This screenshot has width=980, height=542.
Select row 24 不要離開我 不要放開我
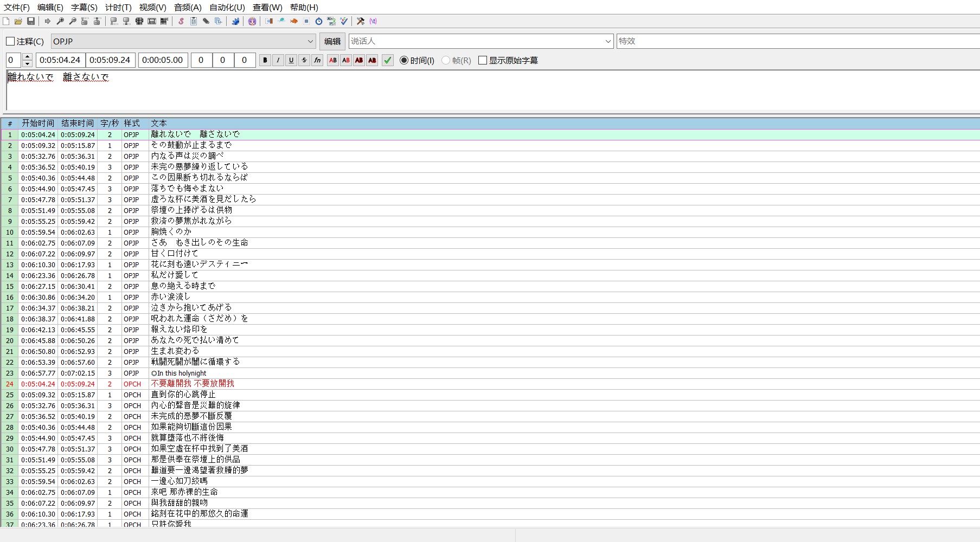[x=490, y=384]
